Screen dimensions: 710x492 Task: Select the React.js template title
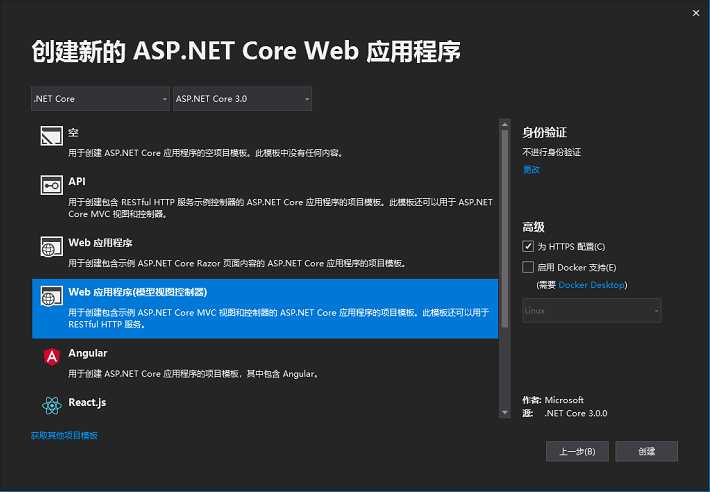click(x=87, y=402)
